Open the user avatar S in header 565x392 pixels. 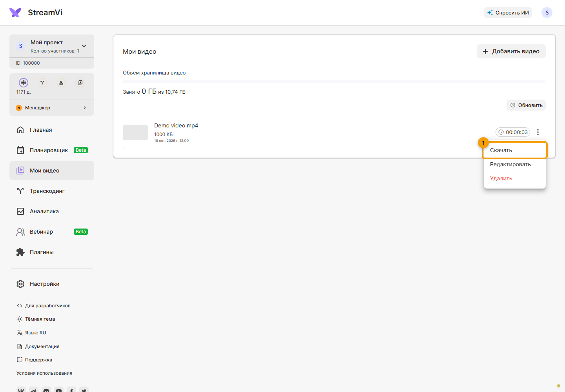click(547, 13)
